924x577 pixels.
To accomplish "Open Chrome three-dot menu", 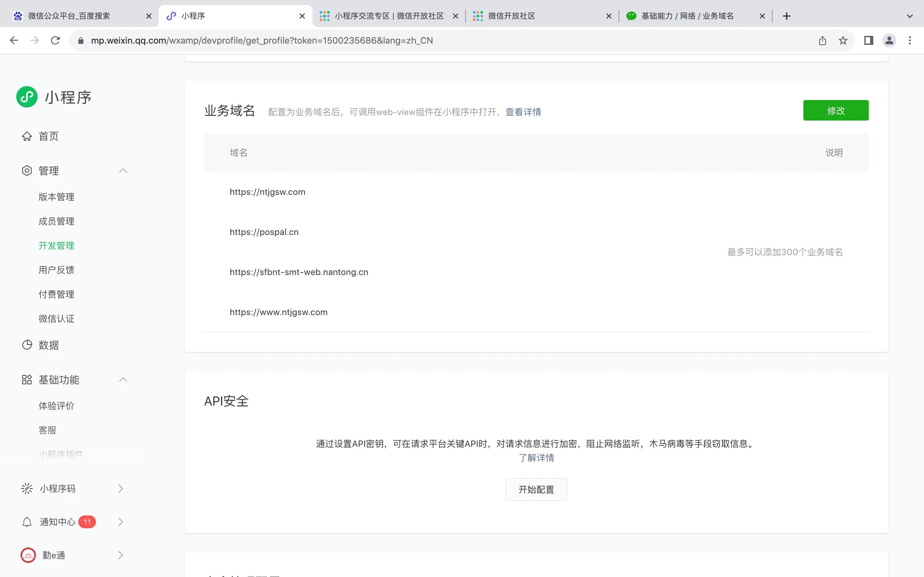I will pos(910,40).
